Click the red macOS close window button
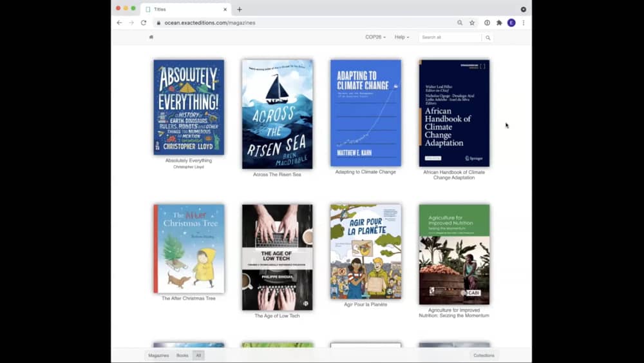This screenshot has width=644, height=363. point(118,8)
